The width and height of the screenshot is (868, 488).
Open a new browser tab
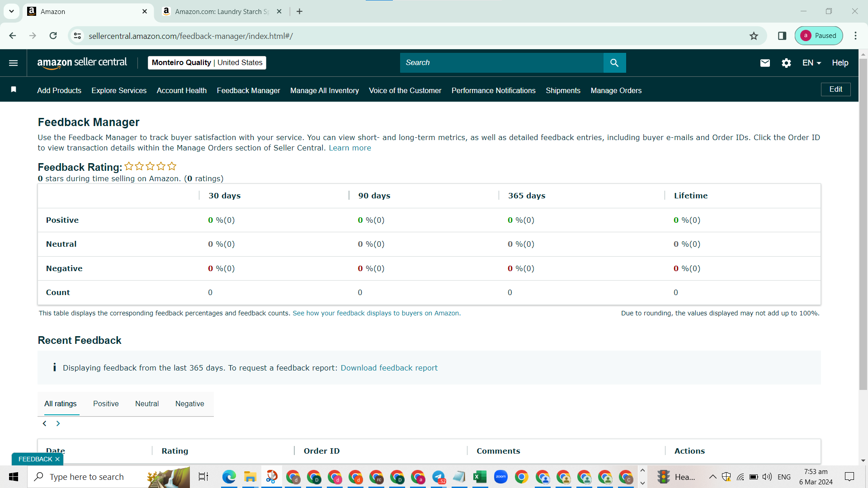coord(299,11)
